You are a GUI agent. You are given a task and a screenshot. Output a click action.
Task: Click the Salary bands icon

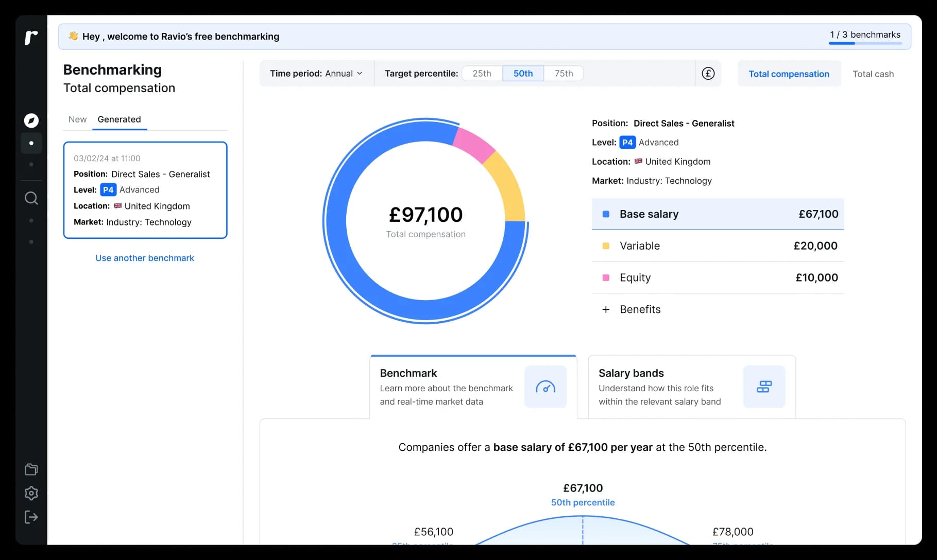[x=764, y=387]
